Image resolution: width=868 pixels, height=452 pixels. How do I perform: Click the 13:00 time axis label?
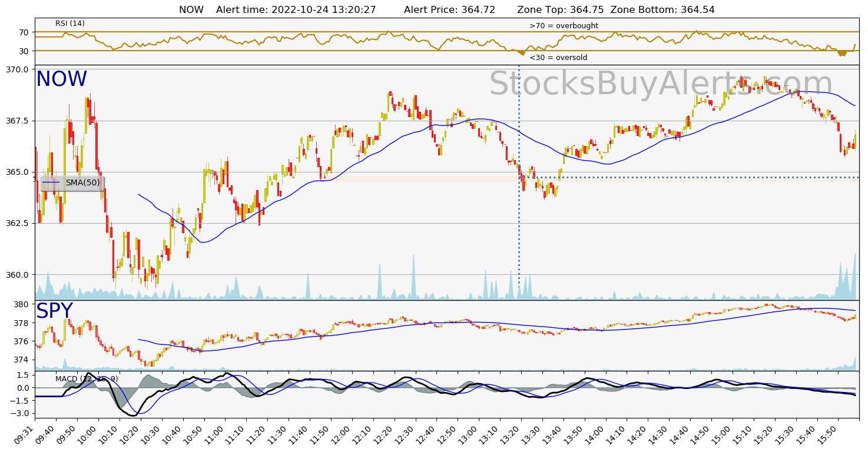point(467,436)
